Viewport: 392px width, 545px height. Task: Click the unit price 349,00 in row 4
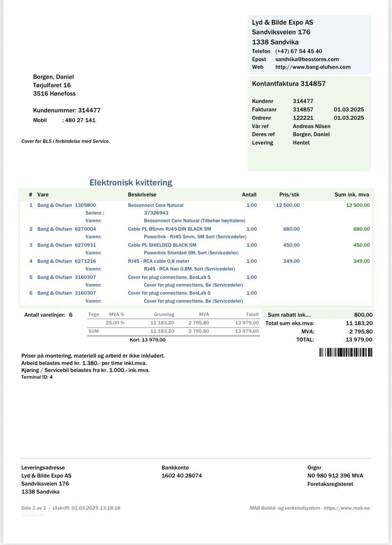[291, 261]
